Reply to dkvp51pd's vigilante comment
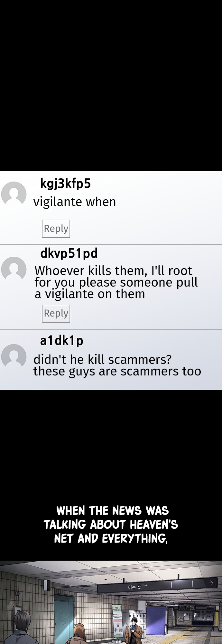The image size is (222, 644). pyautogui.click(x=56, y=313)
